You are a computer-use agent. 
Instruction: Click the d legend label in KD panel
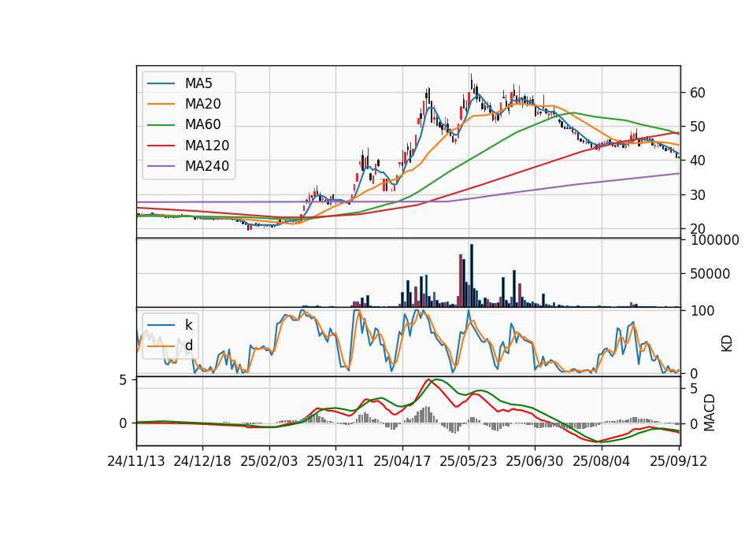[189, 345]
